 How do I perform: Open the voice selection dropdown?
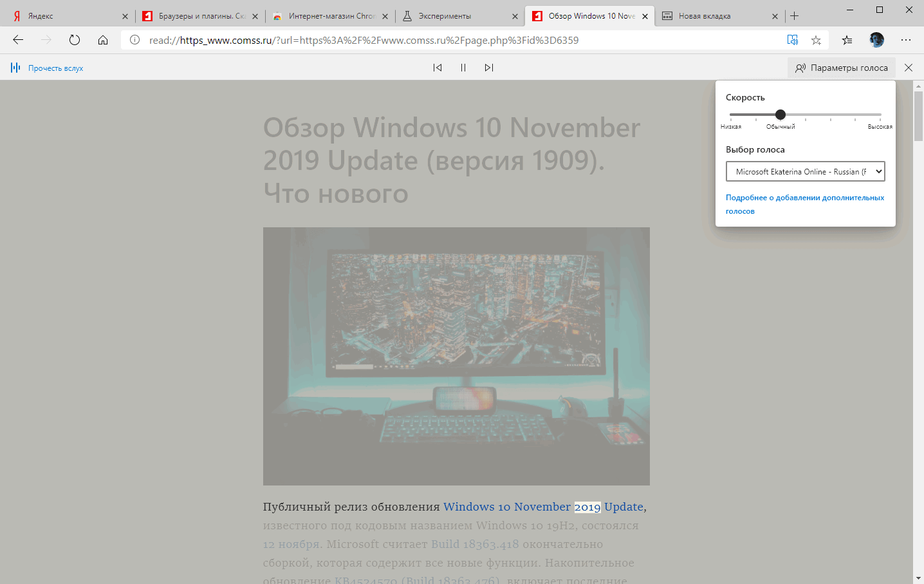(806, 171)
